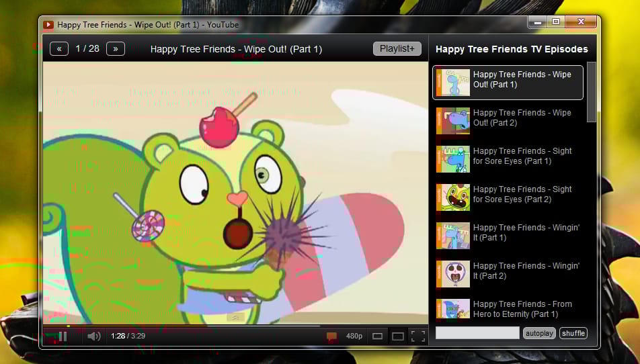640x364 pixels.
Task: Click the video frame to pause
Action: (x=235, y=193)
